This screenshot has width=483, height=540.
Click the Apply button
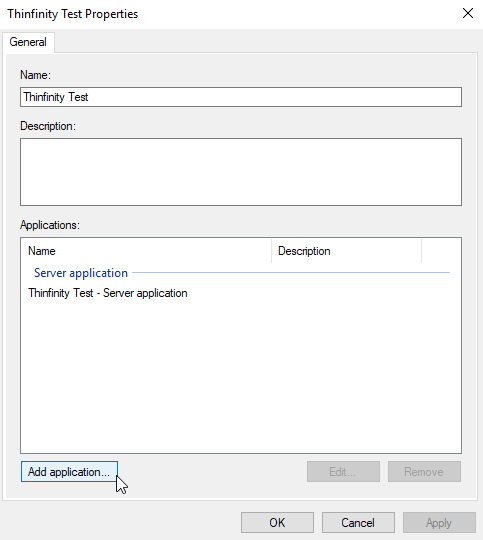click(x=439, y=522)
